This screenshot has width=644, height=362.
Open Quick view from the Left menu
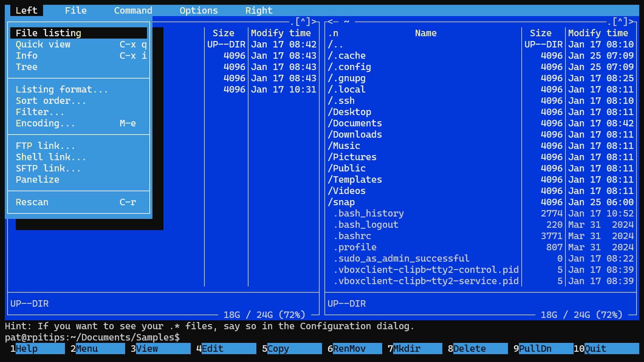(43, 44)
